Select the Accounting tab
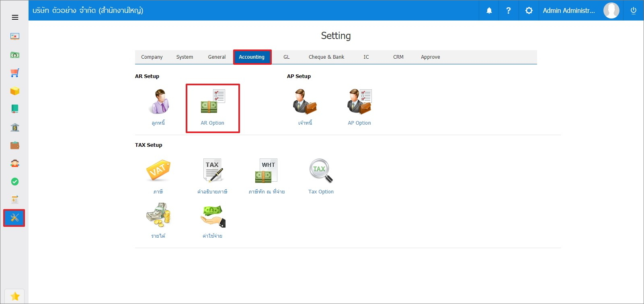Viewport: 644px width, 304px height. 252,57
